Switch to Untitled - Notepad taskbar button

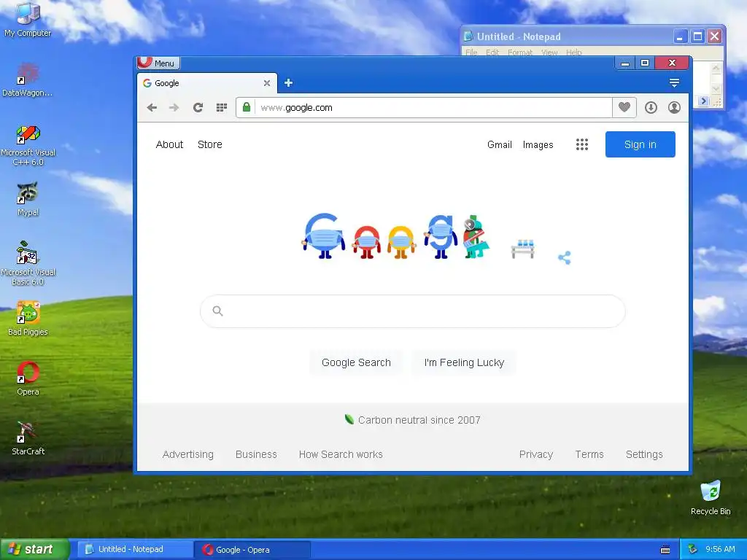[134, 549]
